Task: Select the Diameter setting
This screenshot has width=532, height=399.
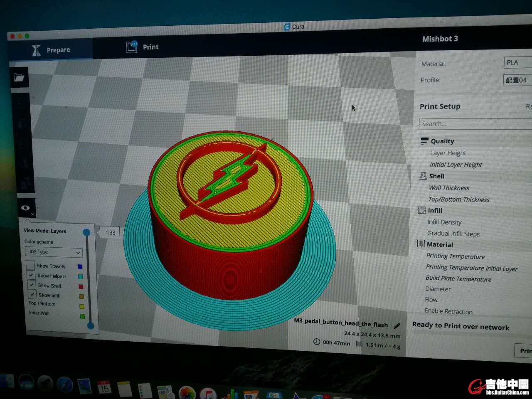Action: point(438,289)
